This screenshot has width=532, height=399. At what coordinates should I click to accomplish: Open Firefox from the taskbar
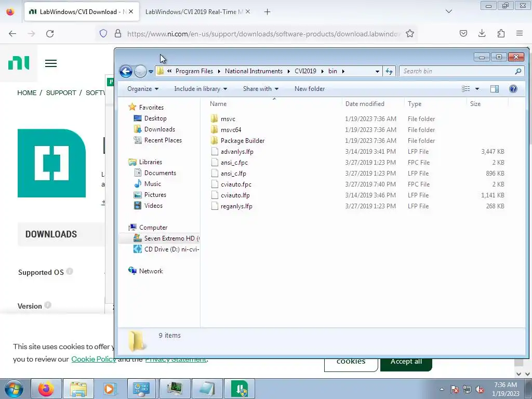pyautogui.click(x=46, y=389)
